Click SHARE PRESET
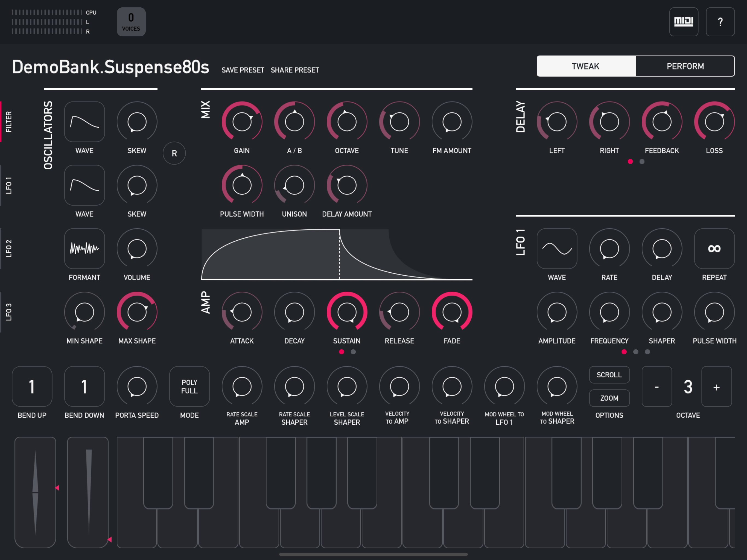Image resolution: width=747 pixels, height=560 pixels. point(294,70)
